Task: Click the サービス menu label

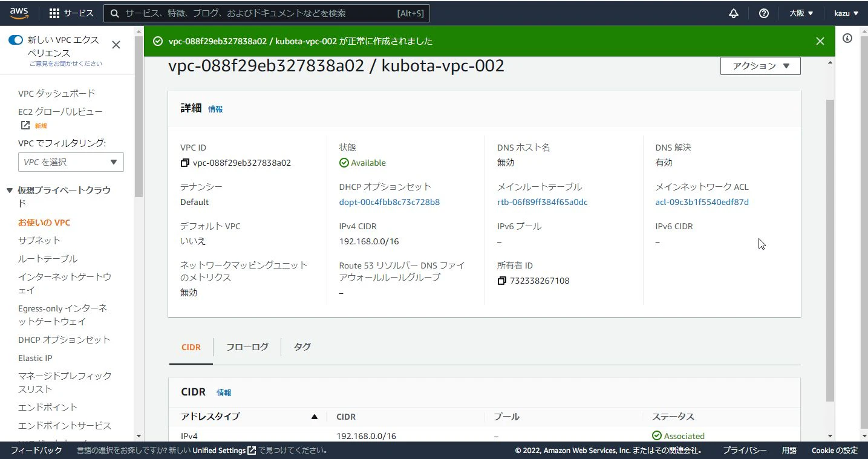Action: 79,13
